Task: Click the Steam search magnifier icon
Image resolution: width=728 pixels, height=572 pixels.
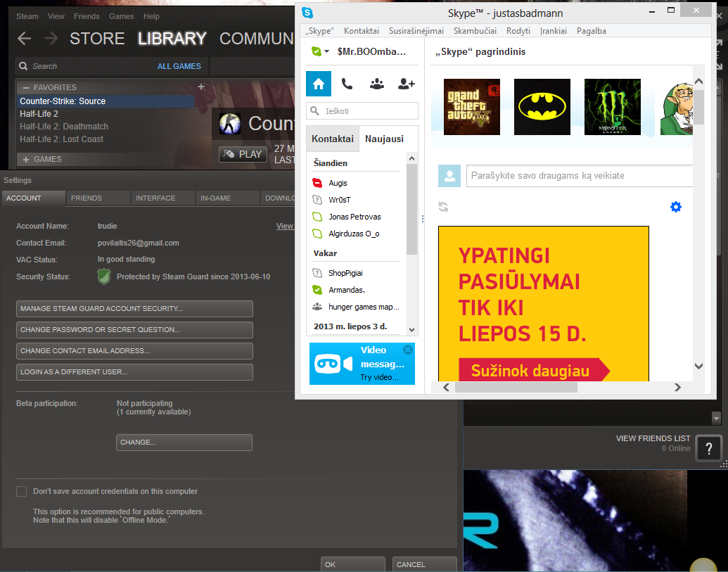Action: tap(23, 66)
